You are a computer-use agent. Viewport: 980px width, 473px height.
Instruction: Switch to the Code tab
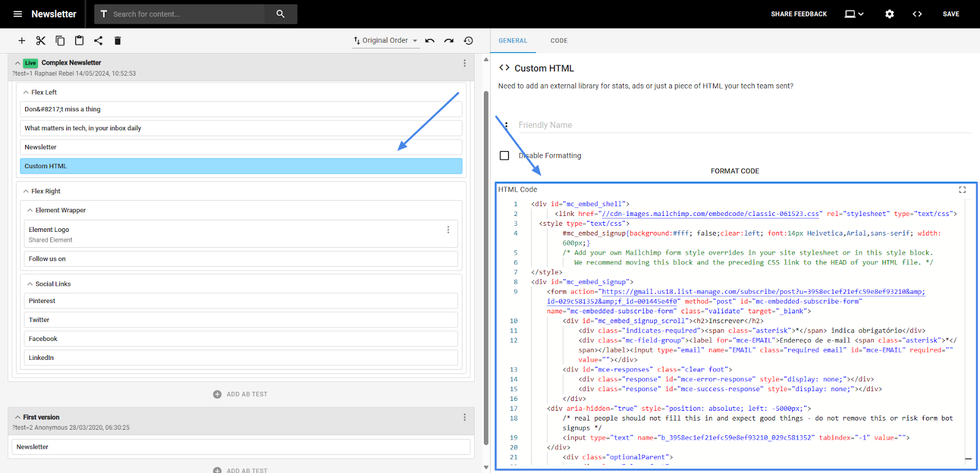(x=558, y=41)
